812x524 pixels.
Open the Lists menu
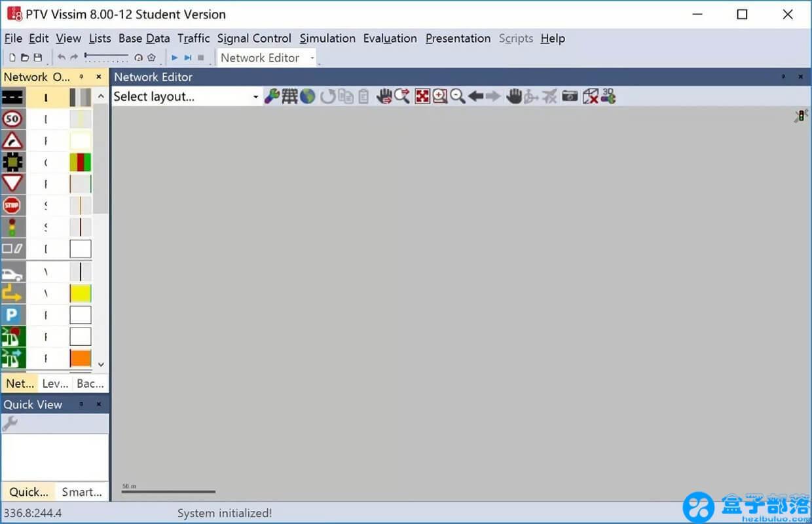point(100,39)
